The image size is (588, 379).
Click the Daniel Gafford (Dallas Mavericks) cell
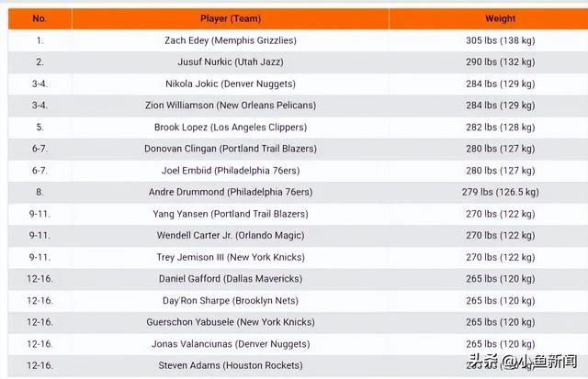coord(230,279)
